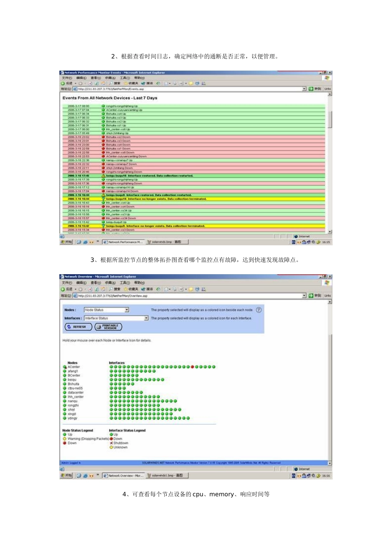Open 编辑(E) menu in Events window

[81, 78]
